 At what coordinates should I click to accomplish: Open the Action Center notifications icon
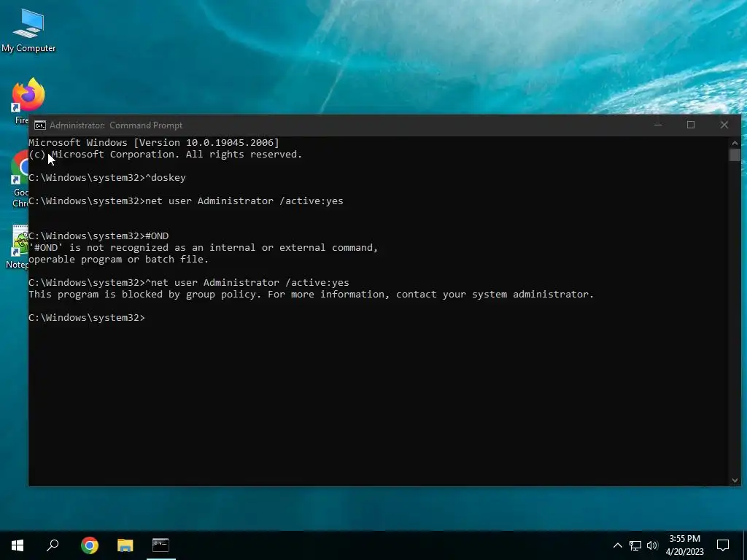pos(723,545)
